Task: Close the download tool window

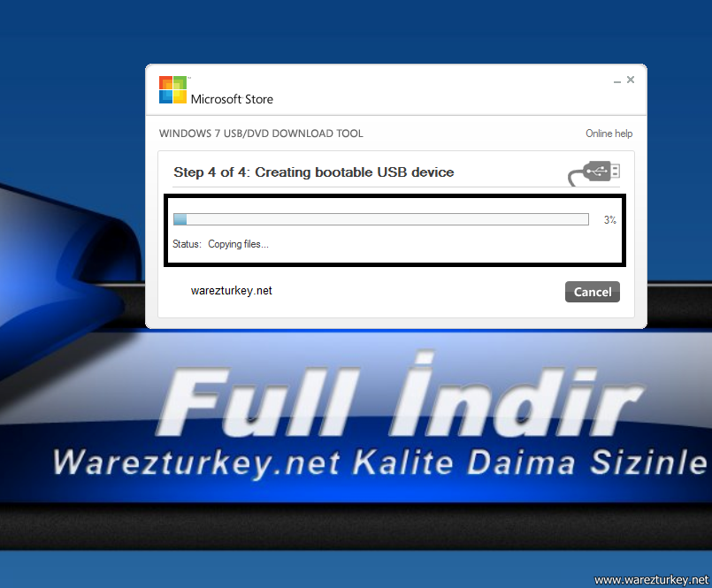Action: click(631, 80)
